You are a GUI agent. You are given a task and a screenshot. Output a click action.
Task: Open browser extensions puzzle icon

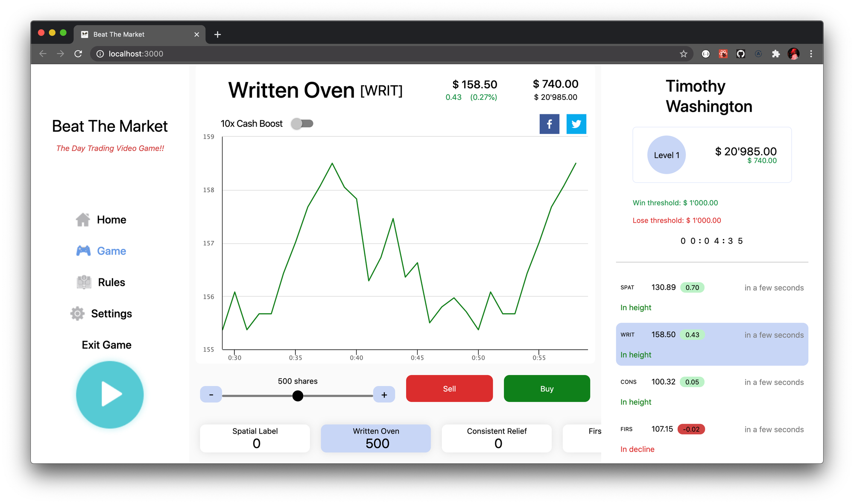point(775,54)
